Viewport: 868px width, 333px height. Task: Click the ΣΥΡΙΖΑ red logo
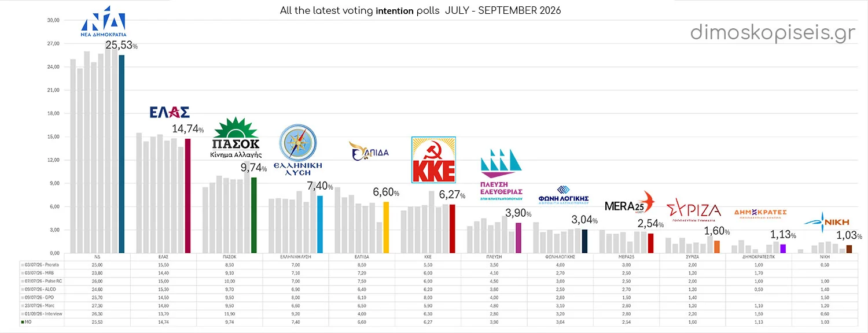pyautogui.click(x=694, y=211)
